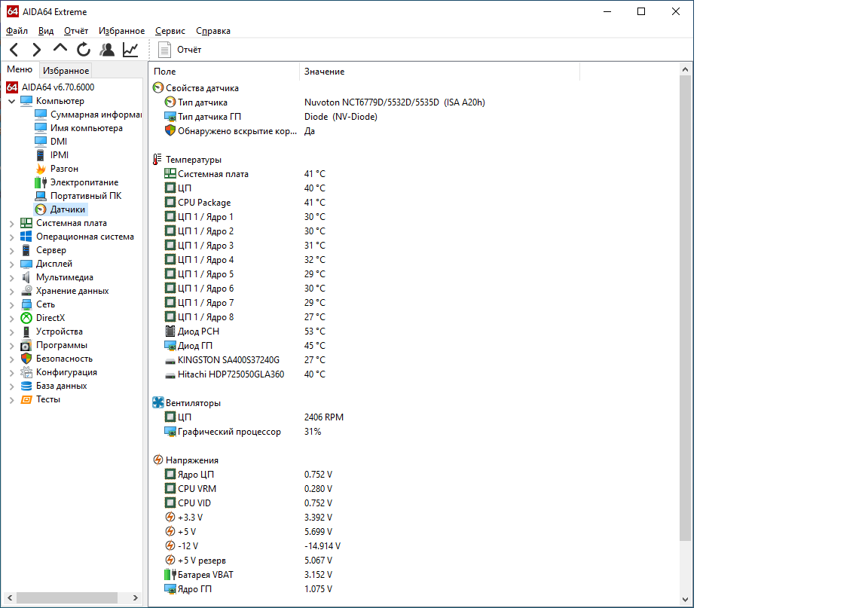Collapse the Компьютер tree node
This screenshot has width=868, height=608.
coord(11,101)
